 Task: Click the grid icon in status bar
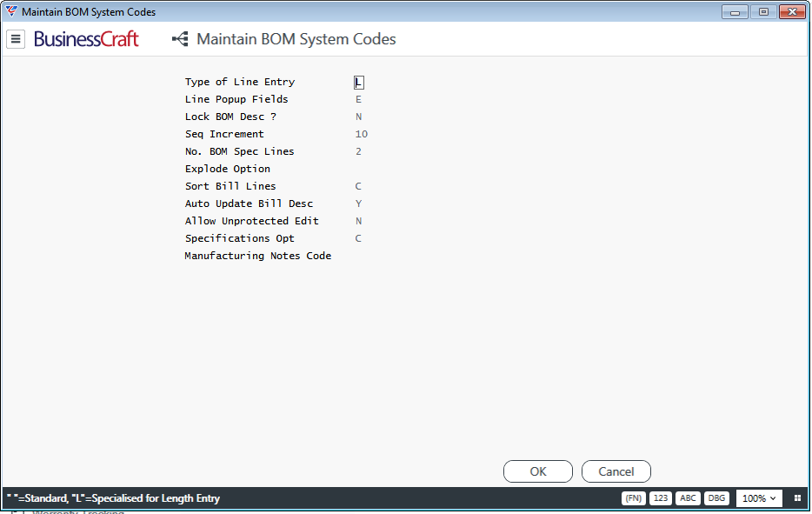(797, 498)
